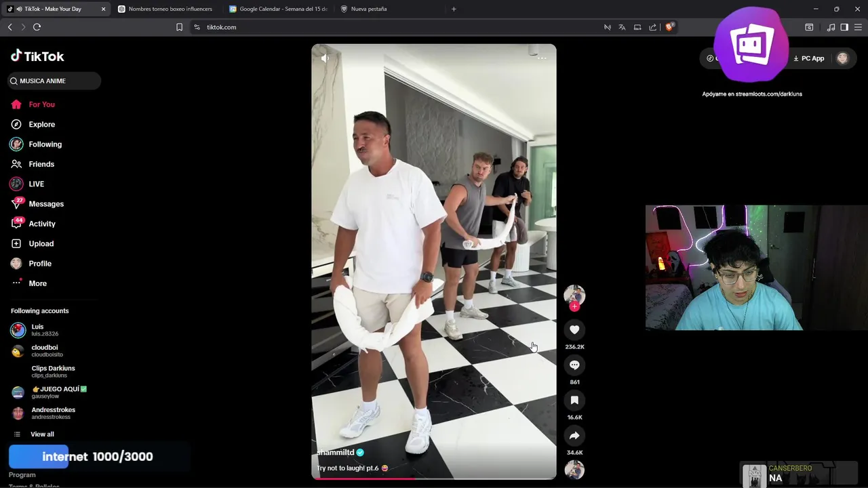868x488 pixels.
Task: Open the TikTok logo home link
Action: click(37, 56)
